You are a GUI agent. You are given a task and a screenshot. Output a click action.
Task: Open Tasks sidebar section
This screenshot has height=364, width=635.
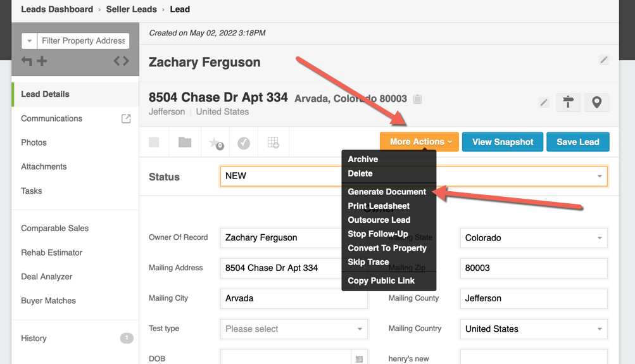[x=31, y=191]
